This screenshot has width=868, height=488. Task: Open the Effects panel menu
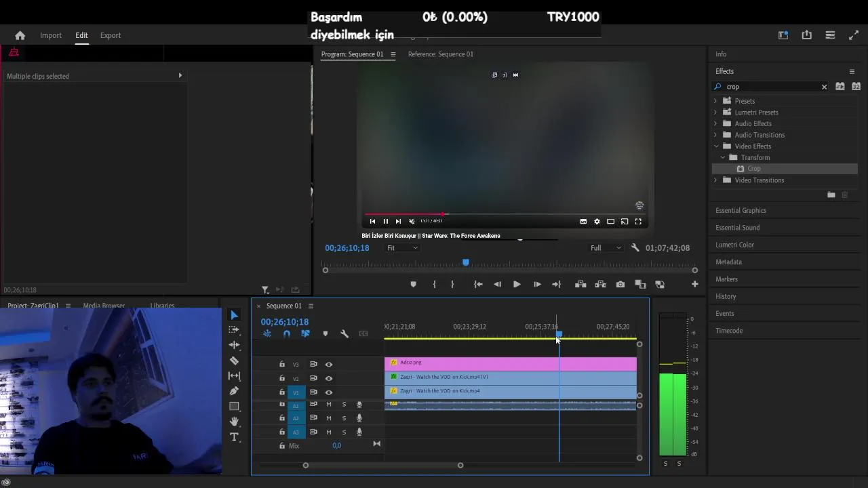point(852,71)
